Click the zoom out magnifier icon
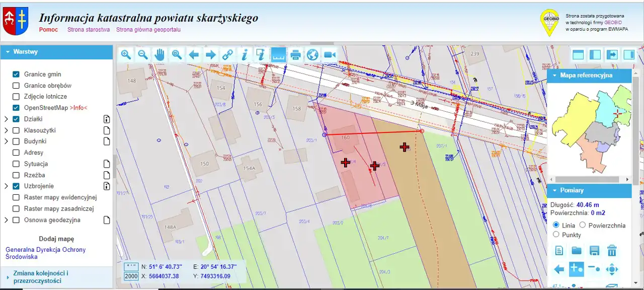The image size is (644, 290). [x=143, y=55]
